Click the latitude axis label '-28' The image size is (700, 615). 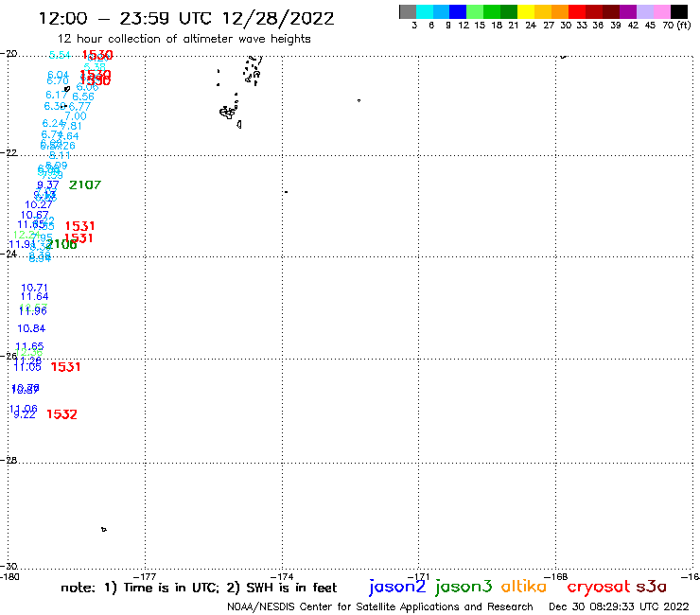click(9, 460)
